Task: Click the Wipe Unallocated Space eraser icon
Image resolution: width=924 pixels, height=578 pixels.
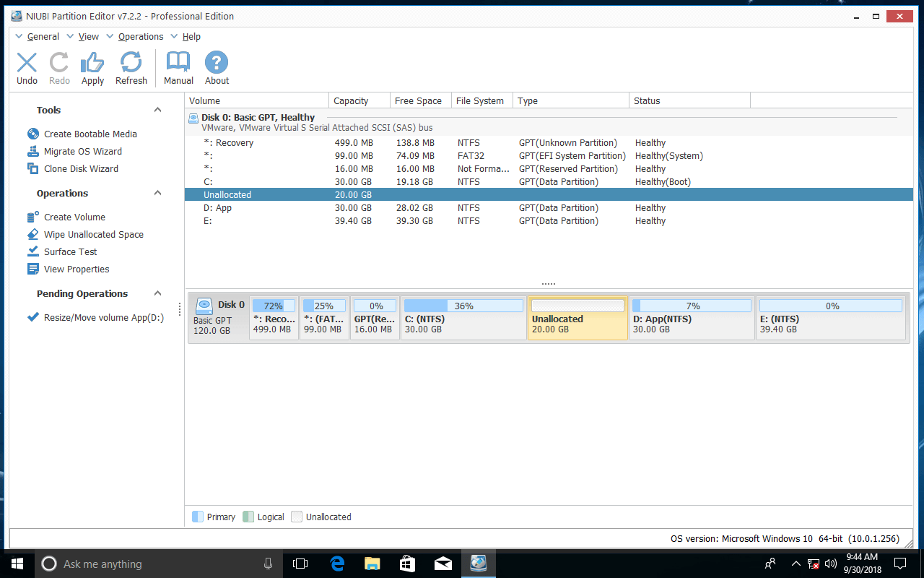Action: tap(32, 234)
